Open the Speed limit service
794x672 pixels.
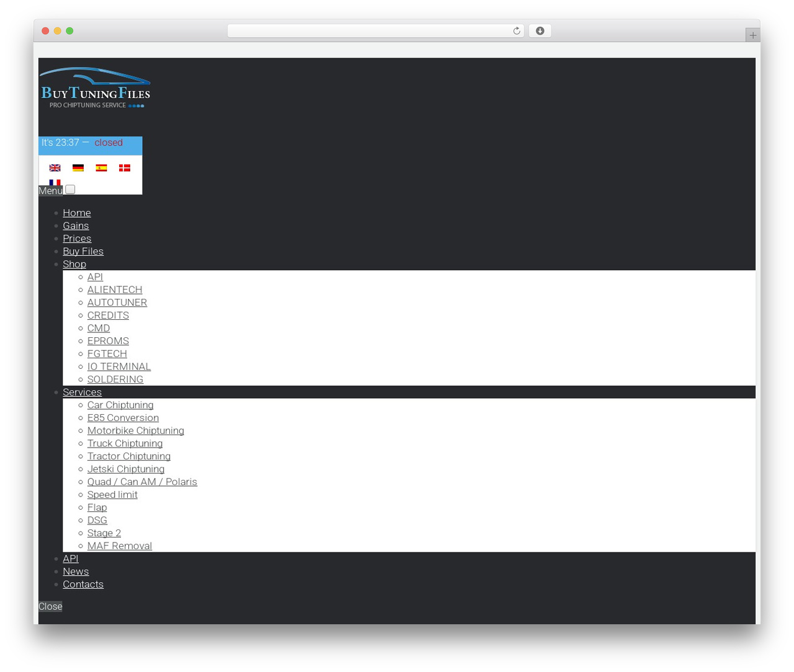[112, 495]
